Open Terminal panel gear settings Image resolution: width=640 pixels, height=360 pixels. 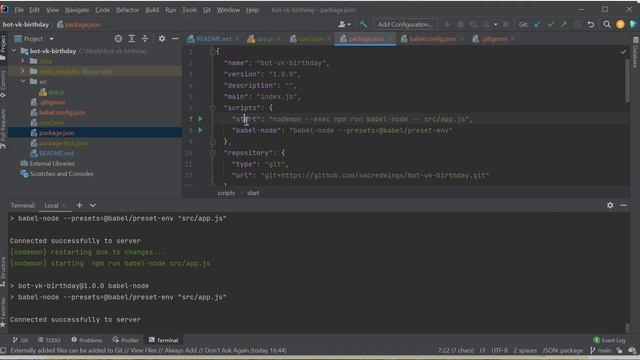610,205
